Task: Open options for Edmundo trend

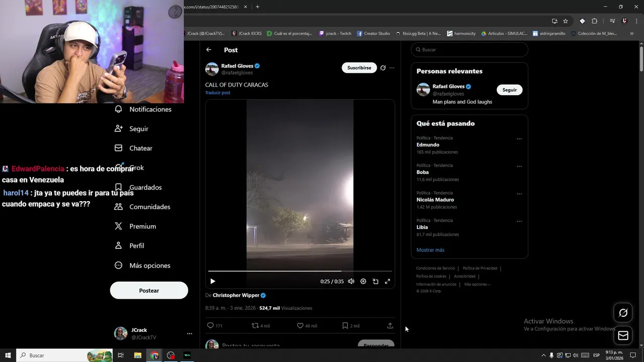Action: tap(519, 139)
